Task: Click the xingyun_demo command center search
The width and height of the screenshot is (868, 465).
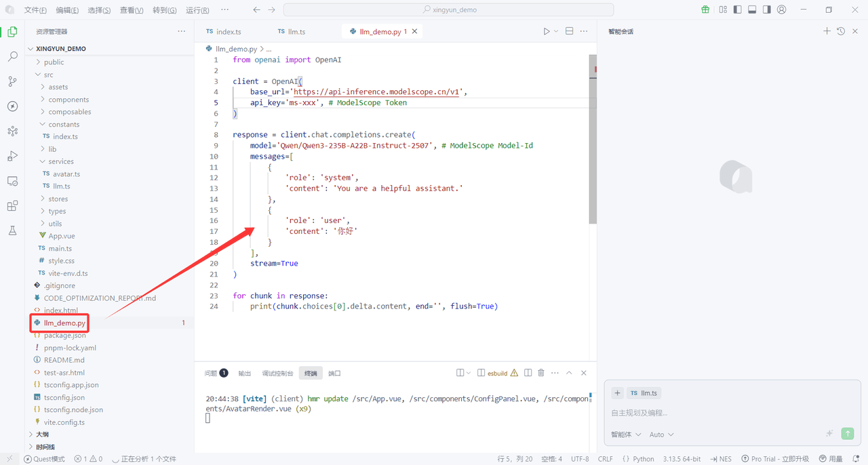Action: coord(448,10)
